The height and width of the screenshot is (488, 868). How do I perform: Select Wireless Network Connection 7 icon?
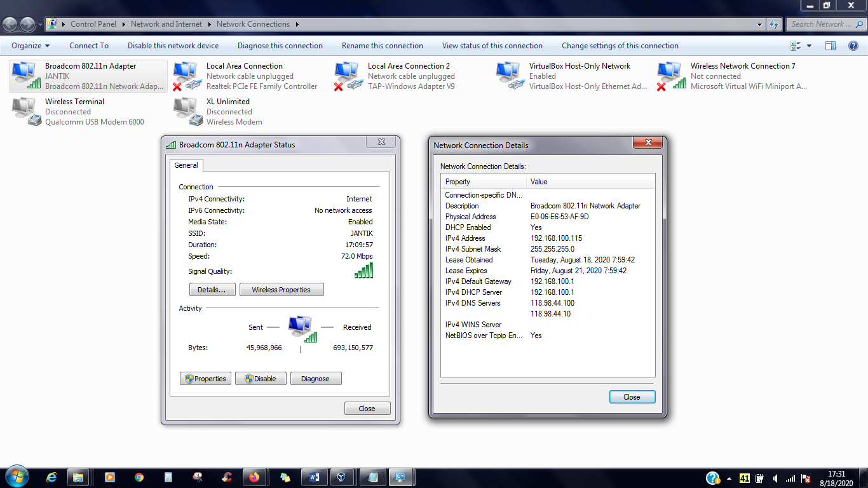coord(670,76)
